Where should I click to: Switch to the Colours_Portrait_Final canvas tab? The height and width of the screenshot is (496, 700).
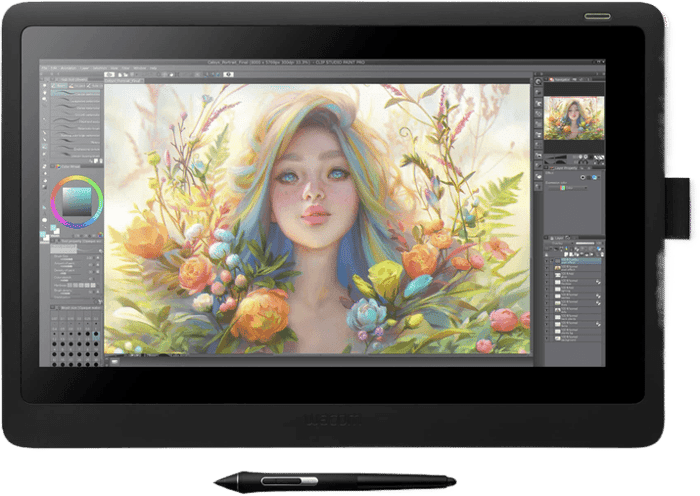point(124,81)
